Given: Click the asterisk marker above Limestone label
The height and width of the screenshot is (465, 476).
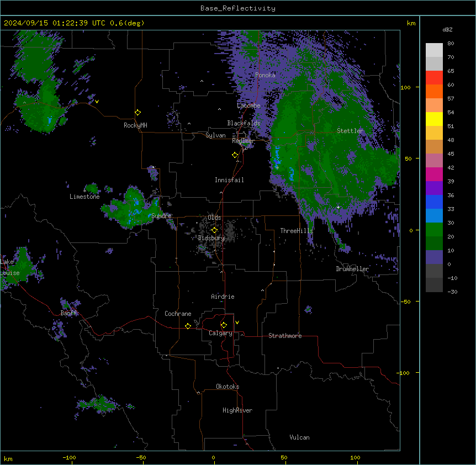Looking at the screenshot, I should point(84,191).
